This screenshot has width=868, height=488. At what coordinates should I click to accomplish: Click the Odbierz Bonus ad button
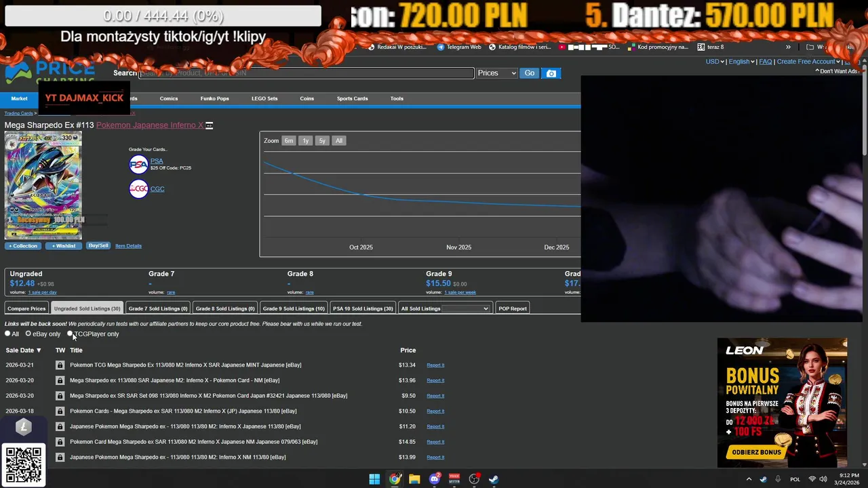757,452
